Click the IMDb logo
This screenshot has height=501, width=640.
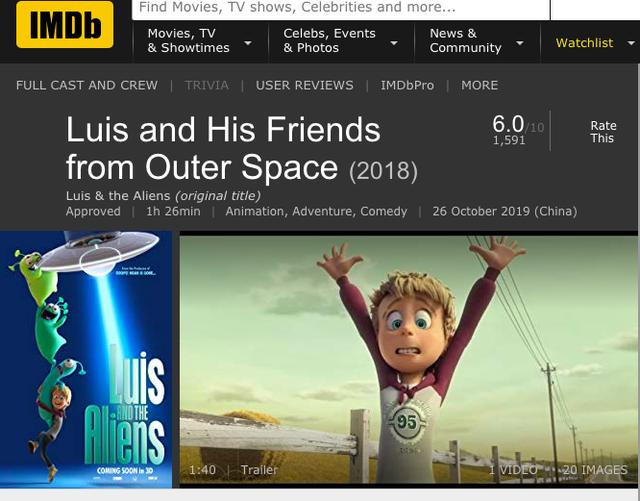(64, 24)
